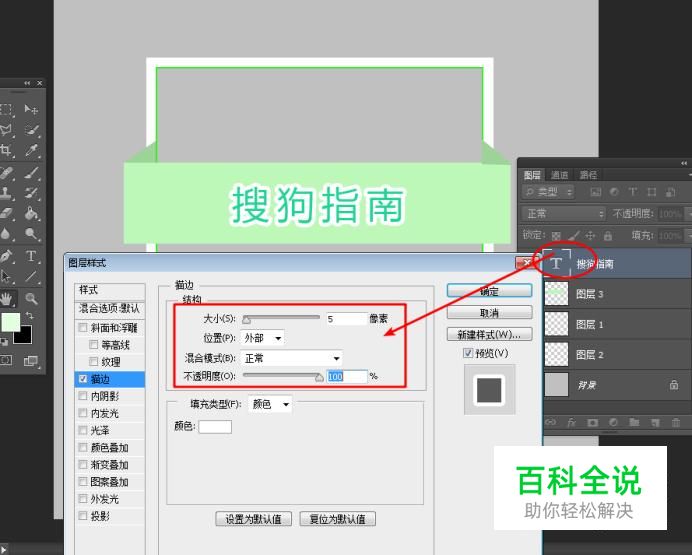This screenshot has width=692, height=555.
Task: Open the stroke 颜色 color swatch
Action: pos(215,427)
